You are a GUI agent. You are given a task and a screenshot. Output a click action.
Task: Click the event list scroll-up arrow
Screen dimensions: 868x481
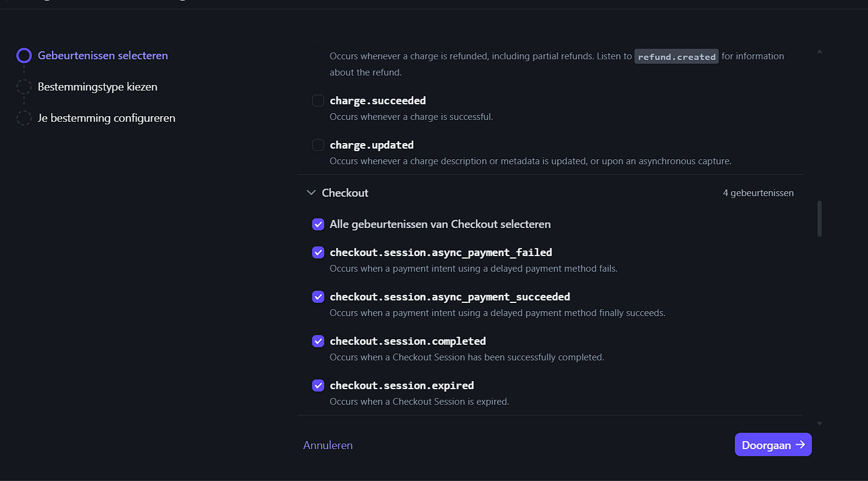tap(819, 51)
